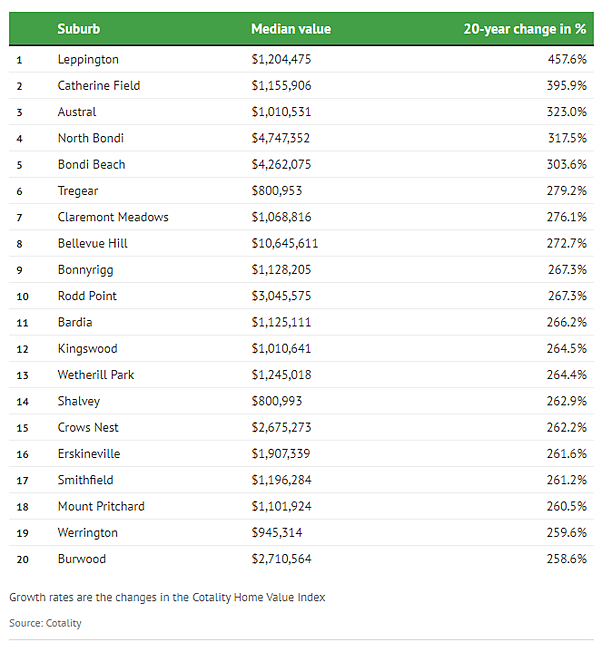Click the Suburb column header
The image size is (602, 652).
[x=79, y=29]
